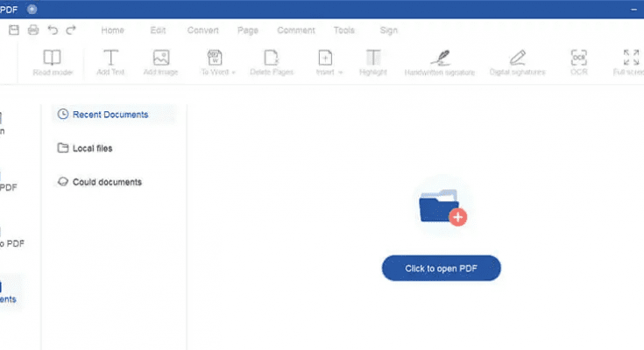Click the print icon
Image resolution: width=644 pixels, height=350 pixels.
pyautogui.click(x=33, y=30)
